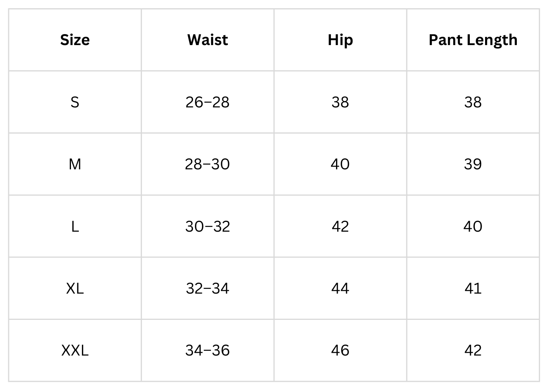
Task: Click the 32–34 waist cell
Action: click(207, 289)
